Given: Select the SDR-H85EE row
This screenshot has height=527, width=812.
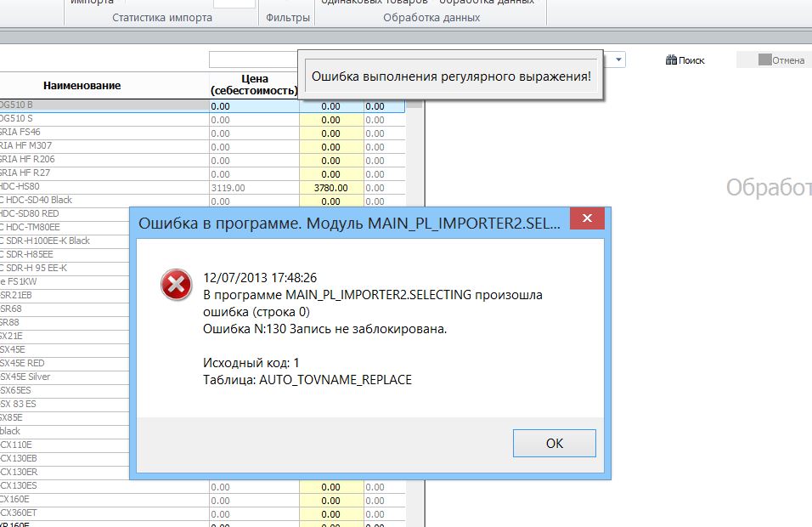Looking at the screenshot, I should [65, 254].
